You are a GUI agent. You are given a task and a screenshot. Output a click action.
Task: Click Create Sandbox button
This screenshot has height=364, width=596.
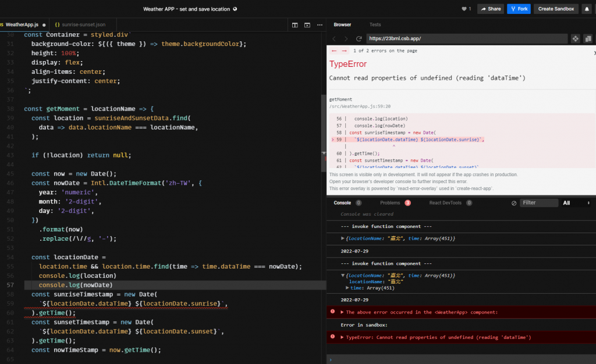click(556, 9)
